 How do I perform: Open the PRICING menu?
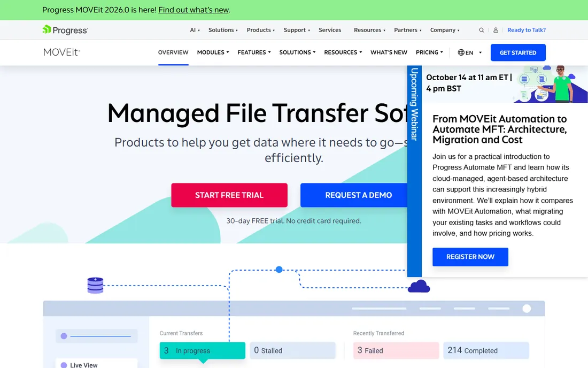[429, 52]
